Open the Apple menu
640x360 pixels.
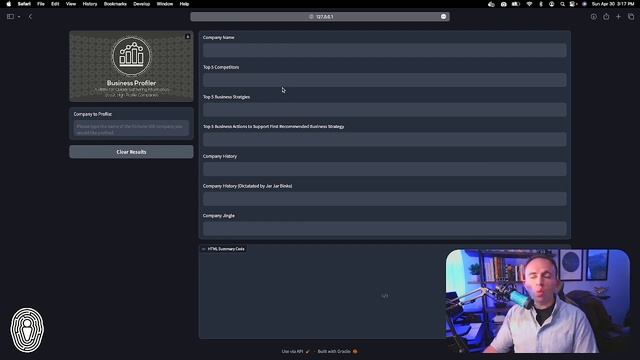tap(9, 4)
